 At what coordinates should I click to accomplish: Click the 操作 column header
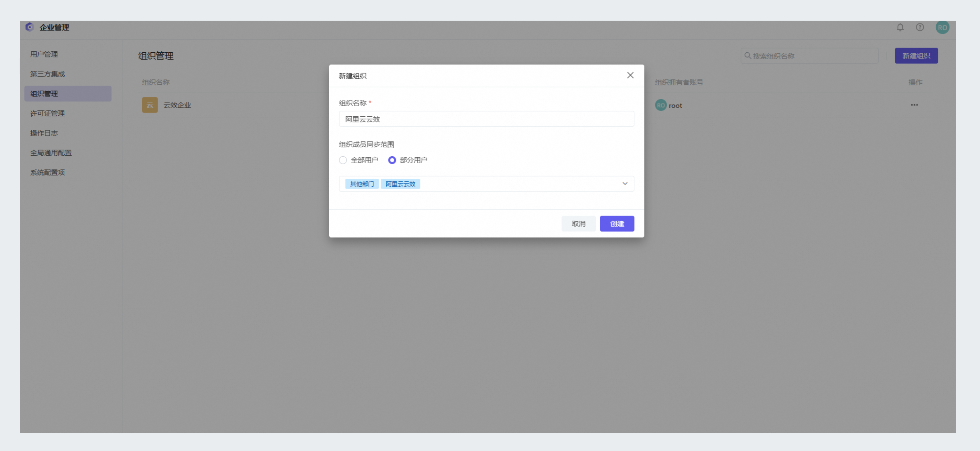[915, 82]
